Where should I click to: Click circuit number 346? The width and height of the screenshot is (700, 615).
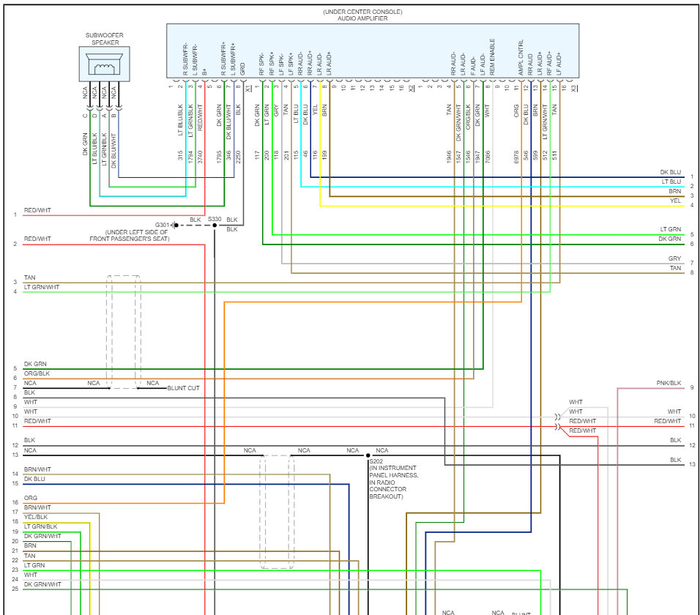(228, 155)
